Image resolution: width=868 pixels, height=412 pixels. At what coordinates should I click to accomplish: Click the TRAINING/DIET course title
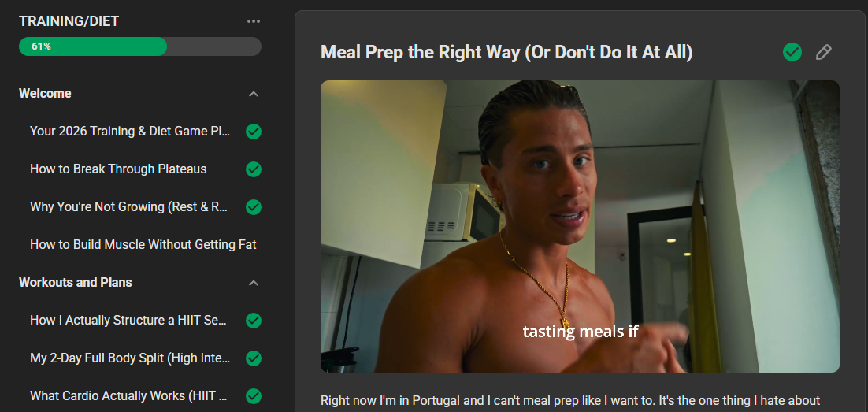pyautogui.click(x=69, y=21)
